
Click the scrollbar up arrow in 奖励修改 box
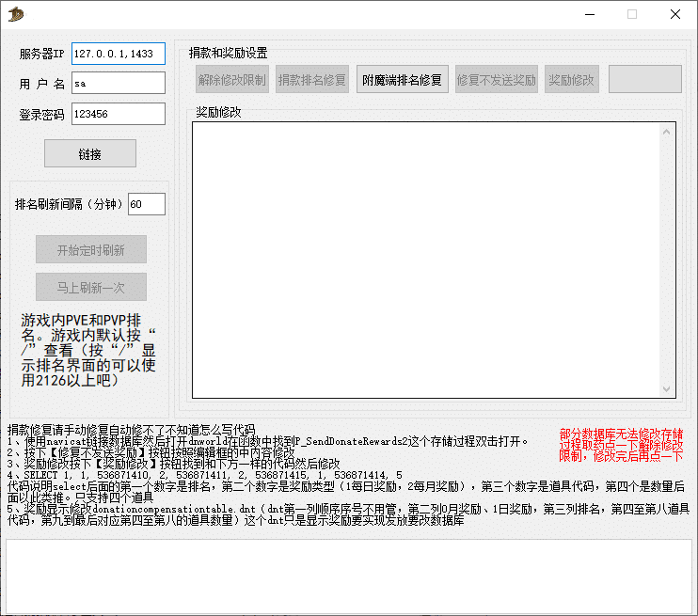(668, 132)
